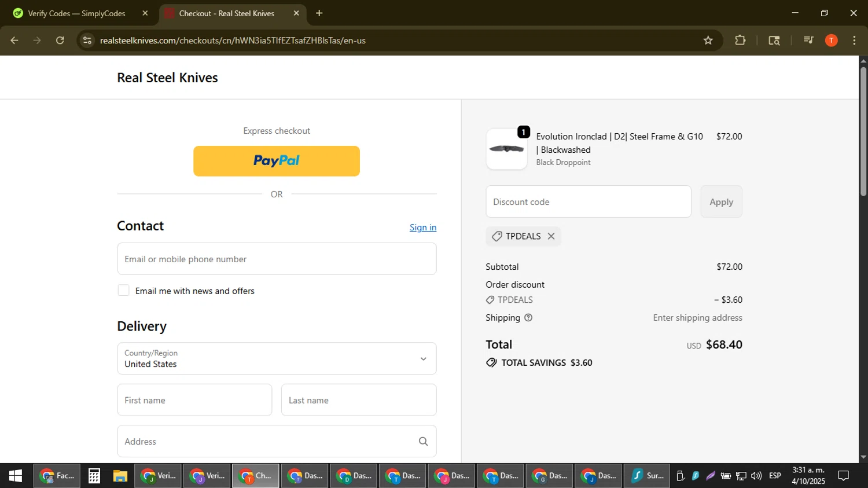Go back using the browser back arrow

pyautogui.click(x=14, y=41)
